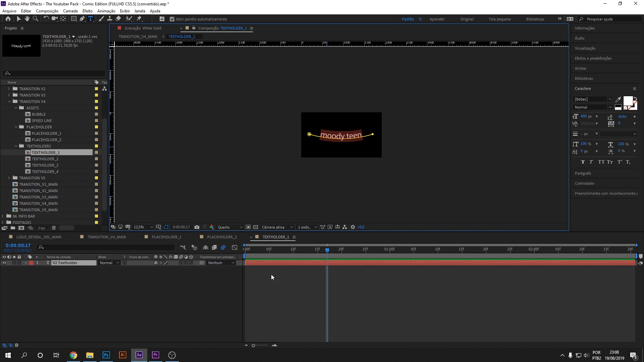Click the trash icon in Project panel
Viewport: 644px width, 362px height.
point(54,228)
